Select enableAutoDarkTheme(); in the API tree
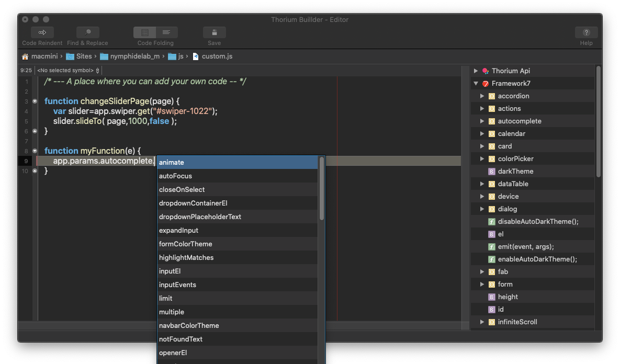This screenshot has width=620, height=364. [537, 259]
